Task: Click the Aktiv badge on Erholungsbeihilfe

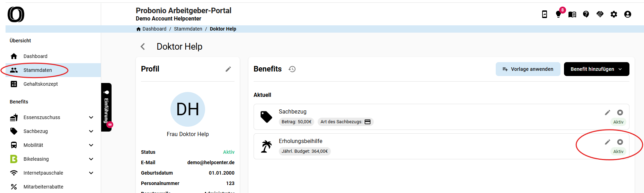Action: click(618, 152)
